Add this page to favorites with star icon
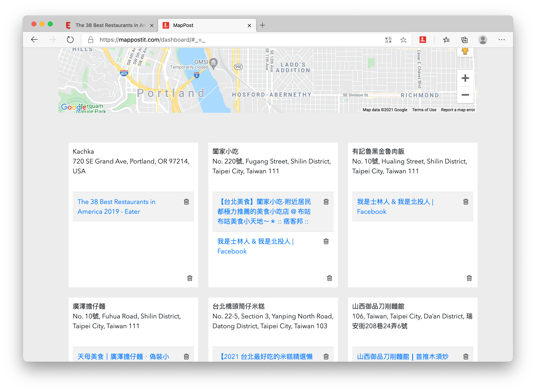The width and height of the screenshot is (536, 392). 403,40
